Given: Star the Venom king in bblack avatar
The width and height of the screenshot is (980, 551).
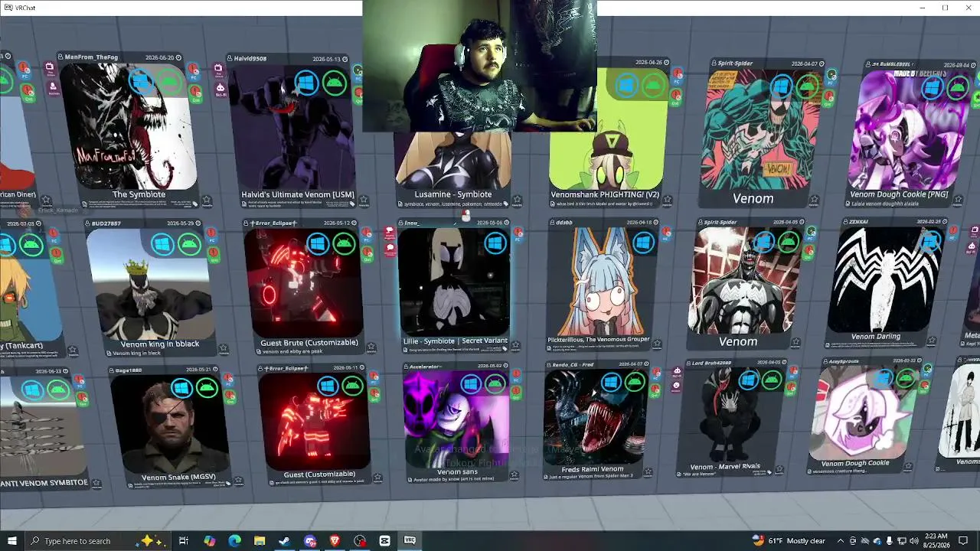Looking at the screenshot, I should click(x=223, y=349).
